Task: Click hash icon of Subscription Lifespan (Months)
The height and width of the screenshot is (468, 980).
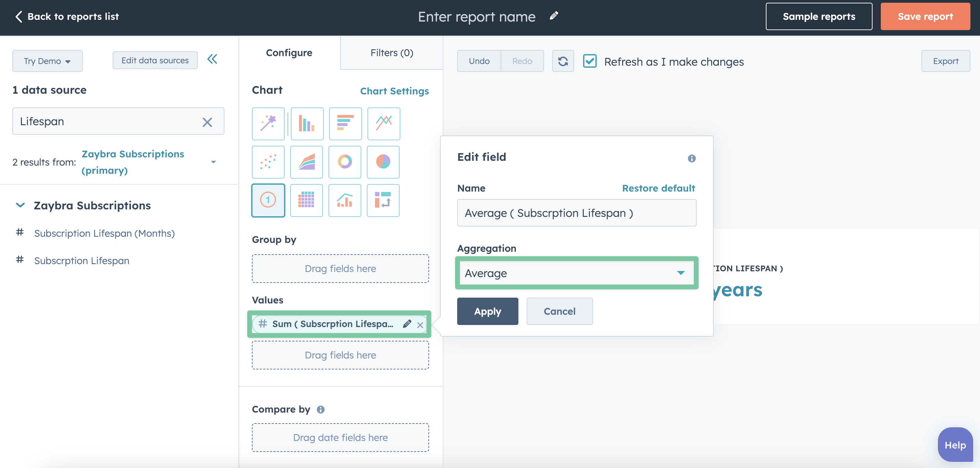Action: pos(20,232)
